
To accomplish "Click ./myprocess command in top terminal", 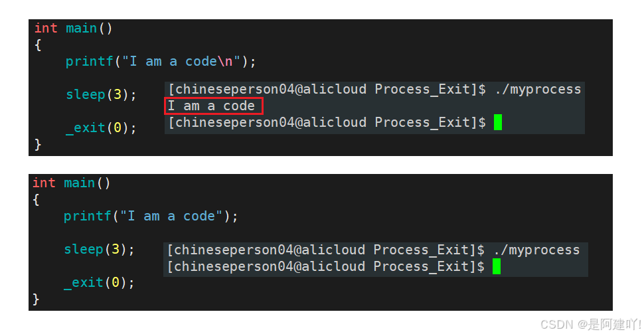I will coord(538,89).
